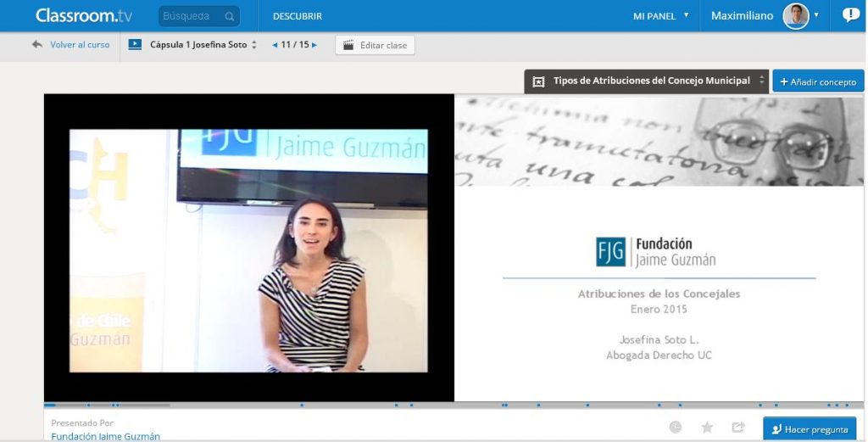Open the DESCUBRIR menu
868x442 pixels.
[x=297, y=16]
